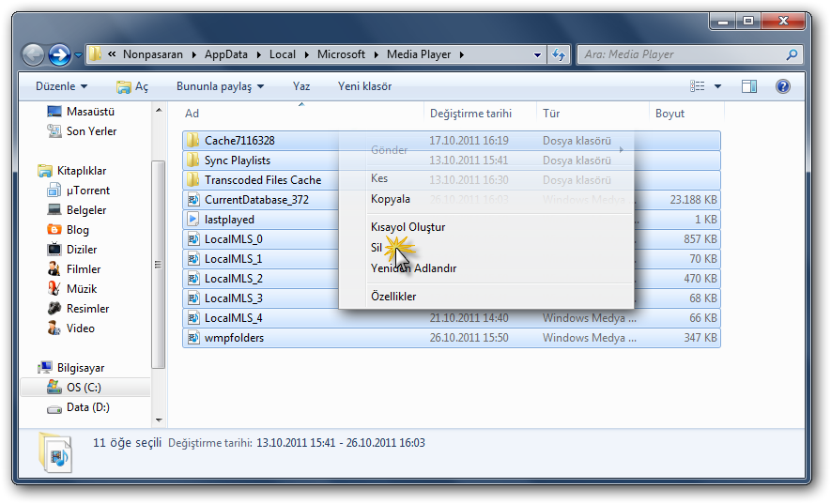The image size is (831, 504).
Task: Open the Gönder submenu in context menu
Action: pos(486,150)
